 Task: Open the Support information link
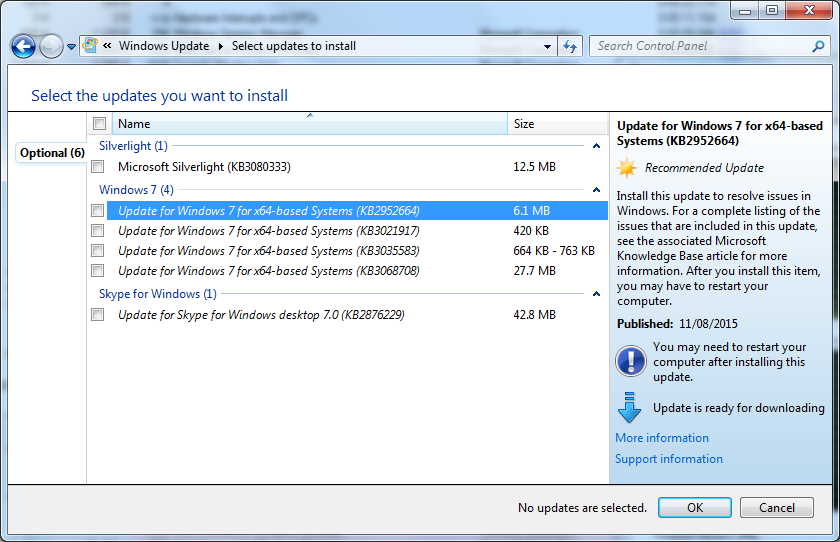(x=669, y=459)
